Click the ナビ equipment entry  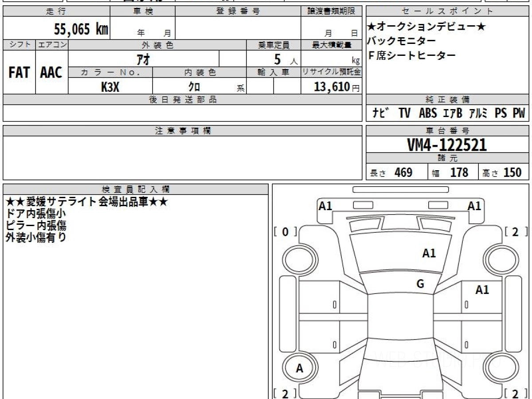tap(381, 113)
